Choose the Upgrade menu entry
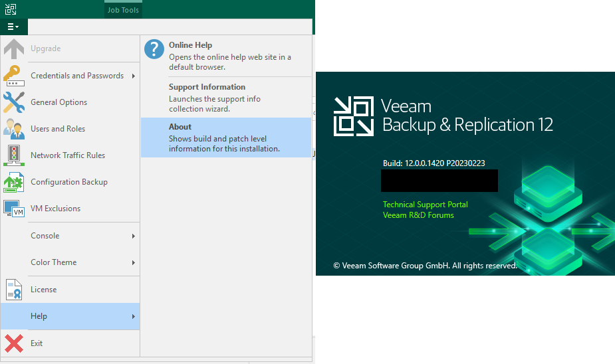Screen dimensions: 615x364 click(70, 48)
